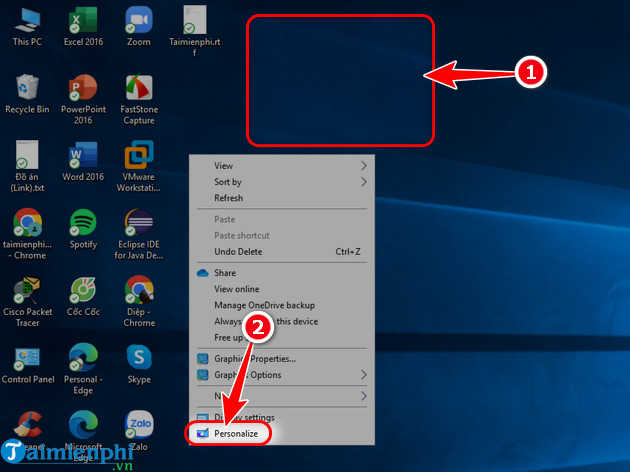The image size is (630, 472).
Task: Click the FastStone Capture icon
Action: pyautogui.click(x=139, y=87)
